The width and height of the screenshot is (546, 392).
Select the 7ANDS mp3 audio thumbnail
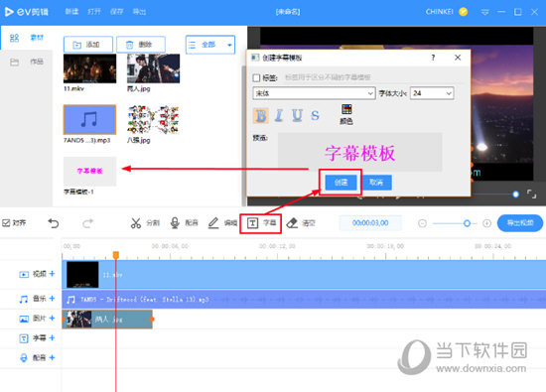89,120
